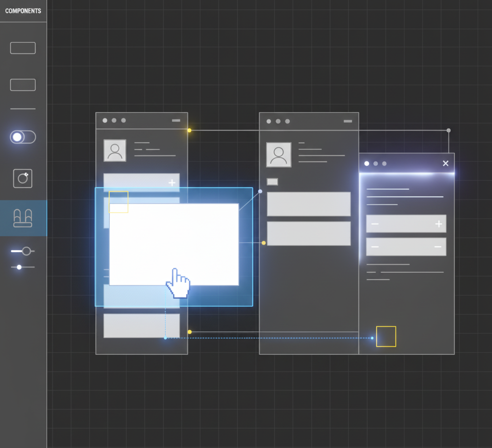Click the circle-in-square component icon
This screenshot has height=448, width=492.
click(23, 179)
